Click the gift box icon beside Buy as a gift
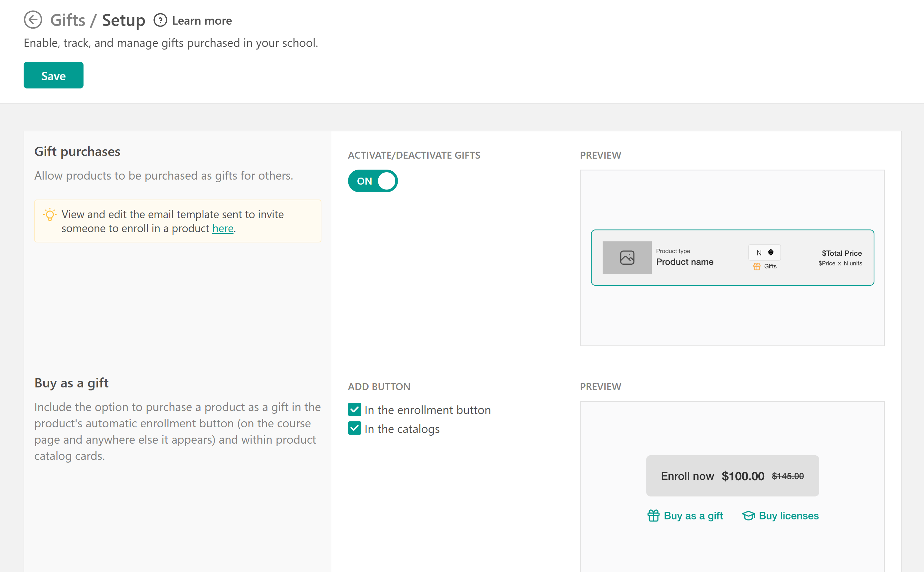The height and width of the screenshot is (572, 924). pyautogui.click(x=653, y=516)
